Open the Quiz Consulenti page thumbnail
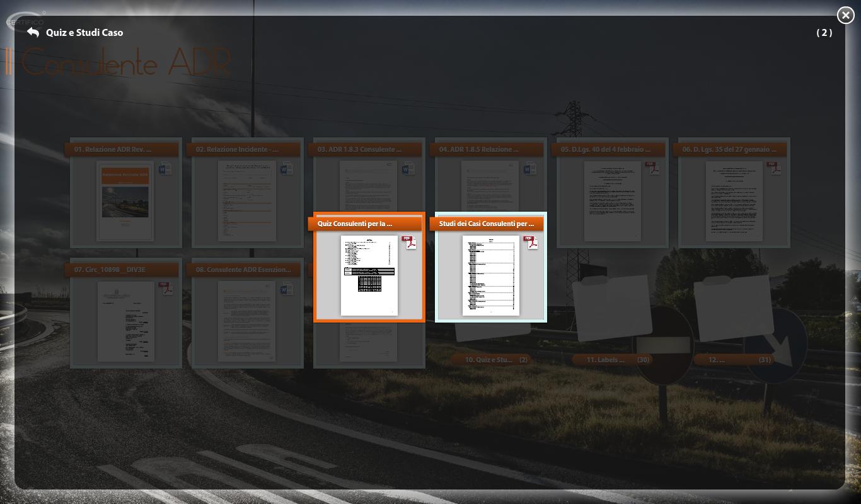This screenshot has height=504, width=861. pyautogui.click(x=369, y=275)
